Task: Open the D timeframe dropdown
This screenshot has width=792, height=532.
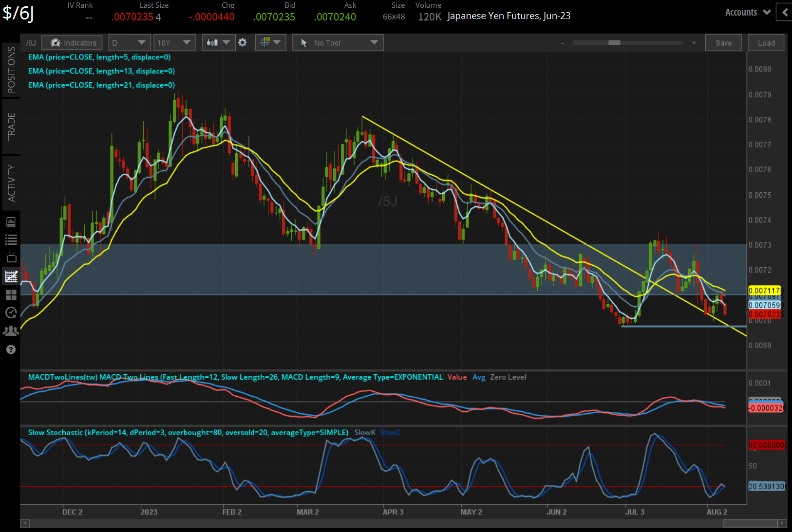Action: (x=129, y=42)
